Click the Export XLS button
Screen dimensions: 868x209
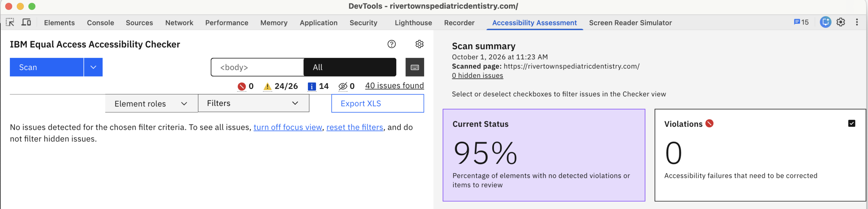pos(377,103)
